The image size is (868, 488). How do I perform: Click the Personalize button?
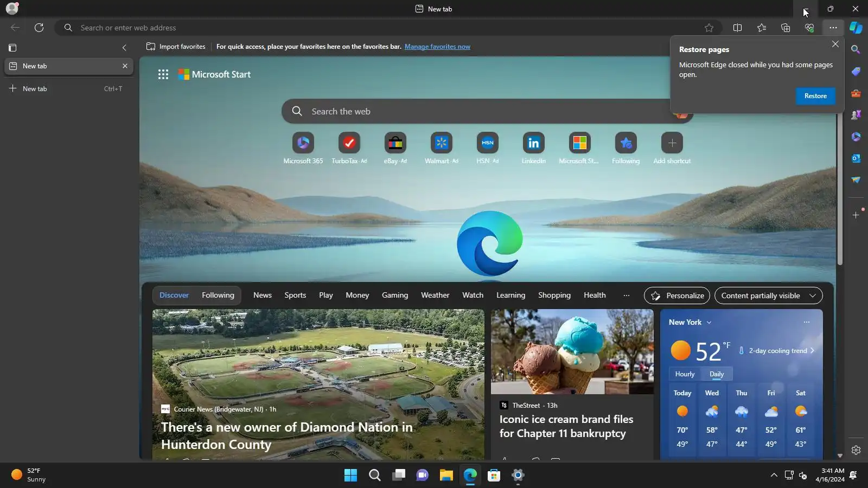[677, 296]
